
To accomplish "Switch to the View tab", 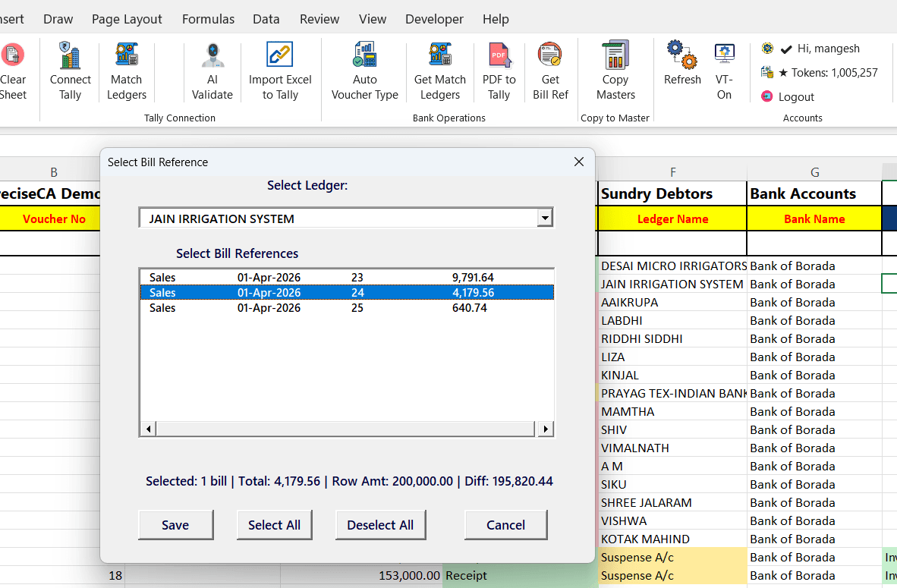I will coord(373,19).
